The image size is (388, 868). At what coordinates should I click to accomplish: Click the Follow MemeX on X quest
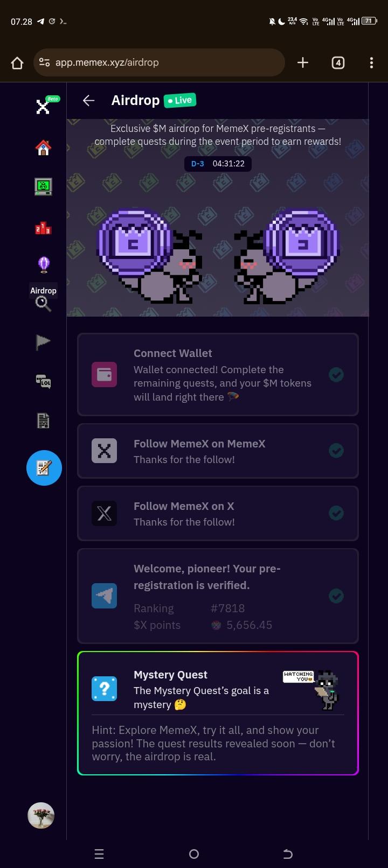pos(218,514)
